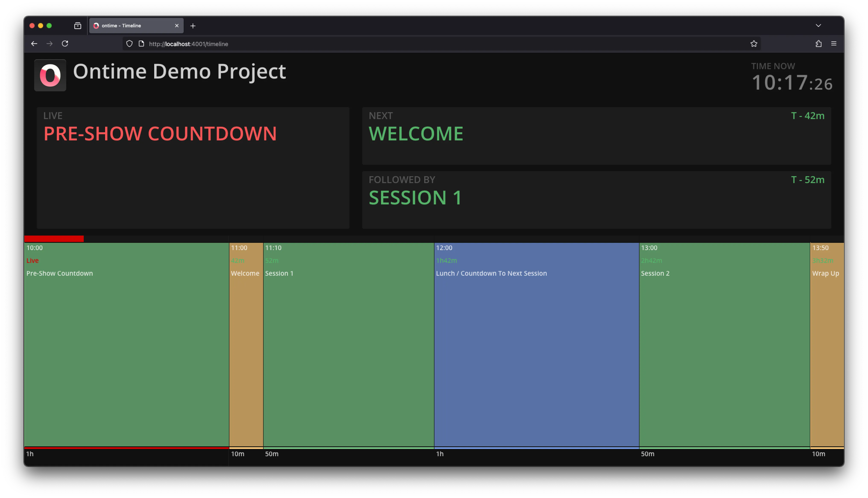The width and height of the screenshot is (868, 498).
Task: Click the red timeline progress bar
Action: pyautogui.click(x=54, y=239)
